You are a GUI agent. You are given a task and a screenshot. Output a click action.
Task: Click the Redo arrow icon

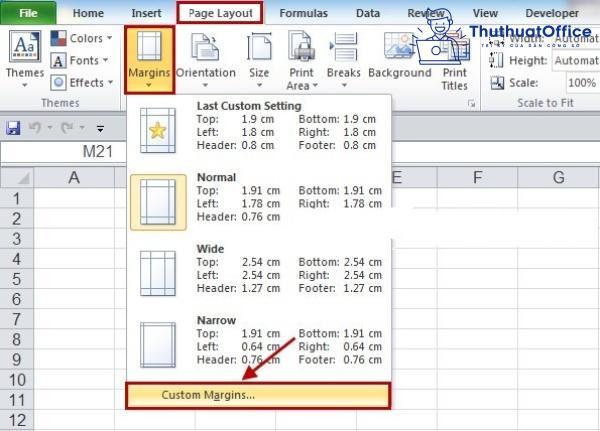pyautogui.click(x=67, y=127)
